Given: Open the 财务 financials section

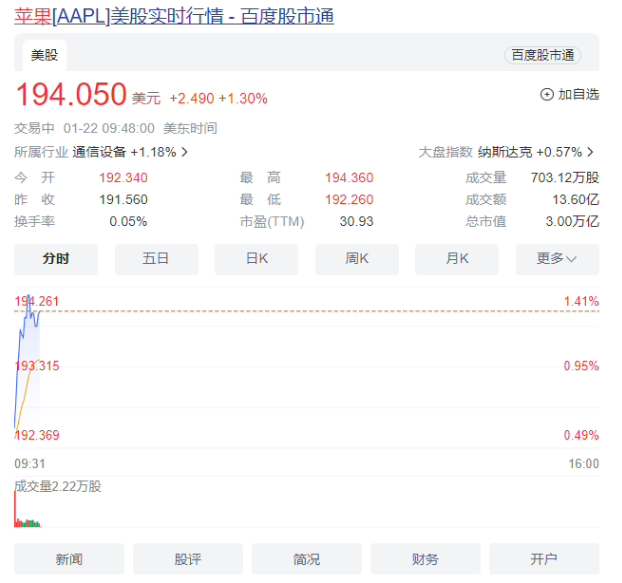Looking at the screenshot, I should pos(425,559).
